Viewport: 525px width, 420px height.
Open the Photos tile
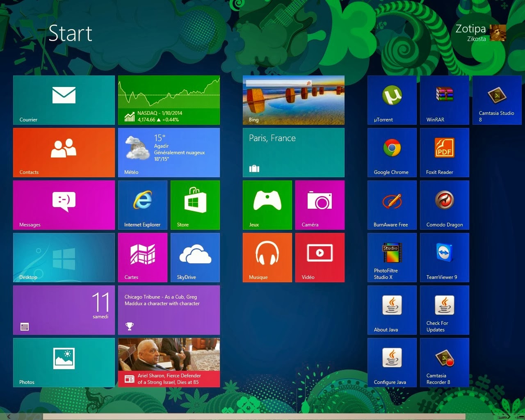64,363
